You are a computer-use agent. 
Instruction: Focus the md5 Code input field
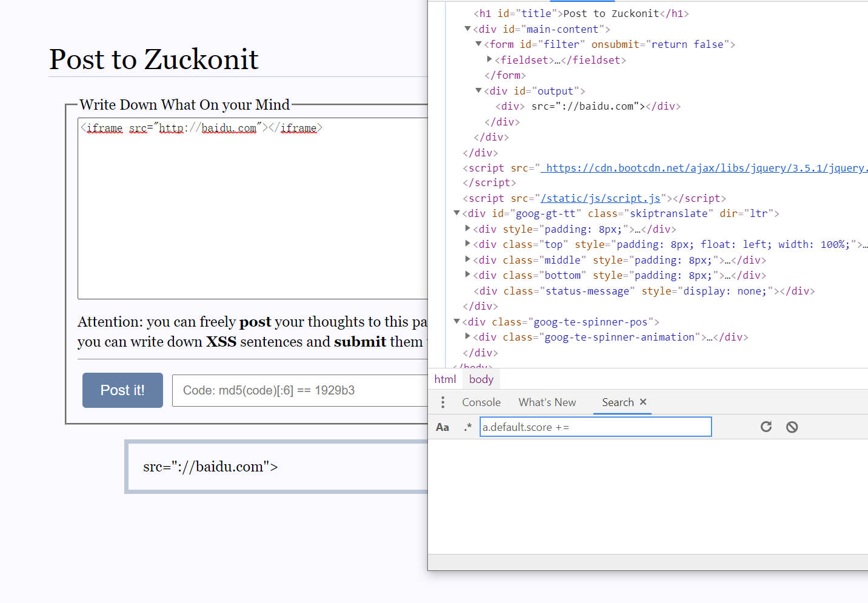tap(300, 390)
